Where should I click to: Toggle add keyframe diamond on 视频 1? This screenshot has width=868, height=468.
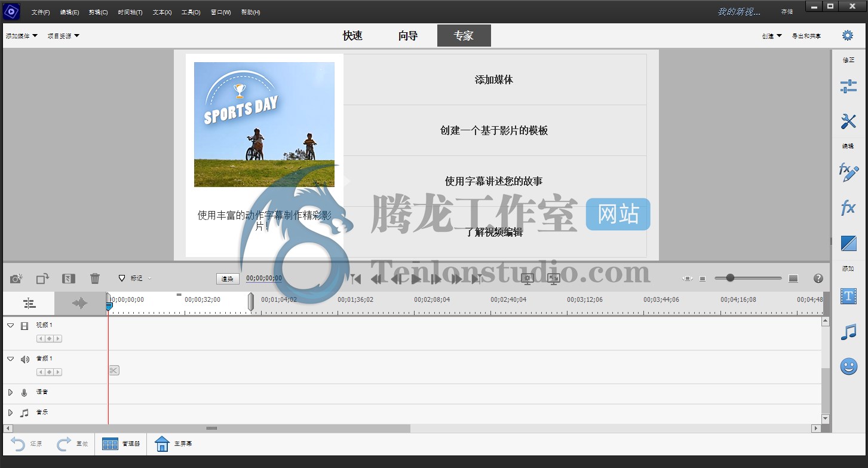tap(50, 339)
